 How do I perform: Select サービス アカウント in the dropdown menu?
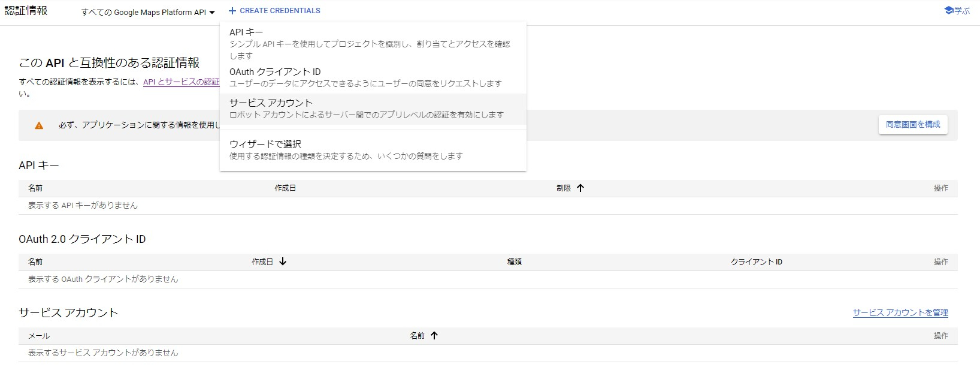(x=271, y=103)
